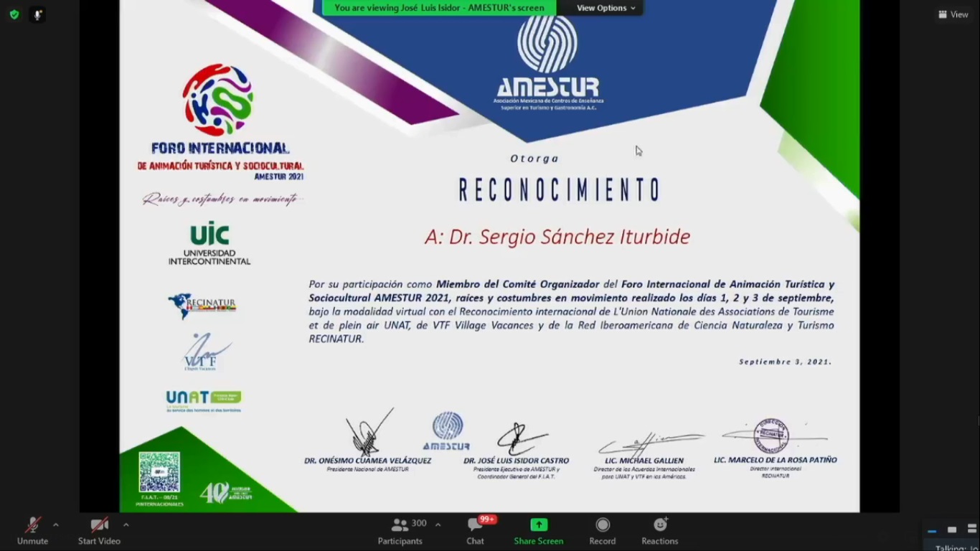Click the name 'Dr. José Luis Isidor Castro'

(x=516, y=461)
